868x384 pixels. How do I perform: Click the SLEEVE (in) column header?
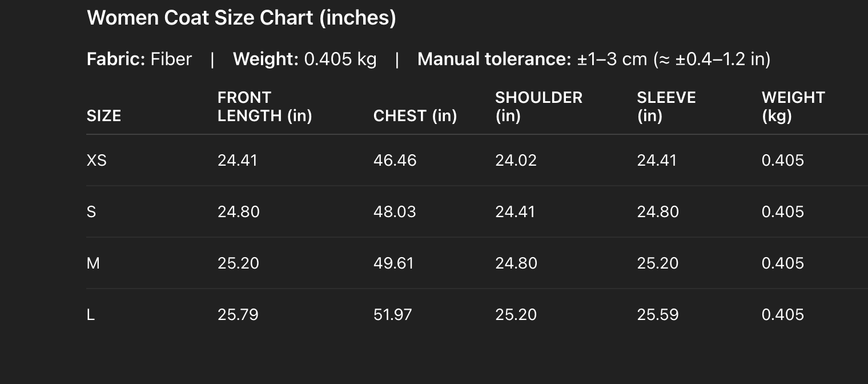[666, 107]
